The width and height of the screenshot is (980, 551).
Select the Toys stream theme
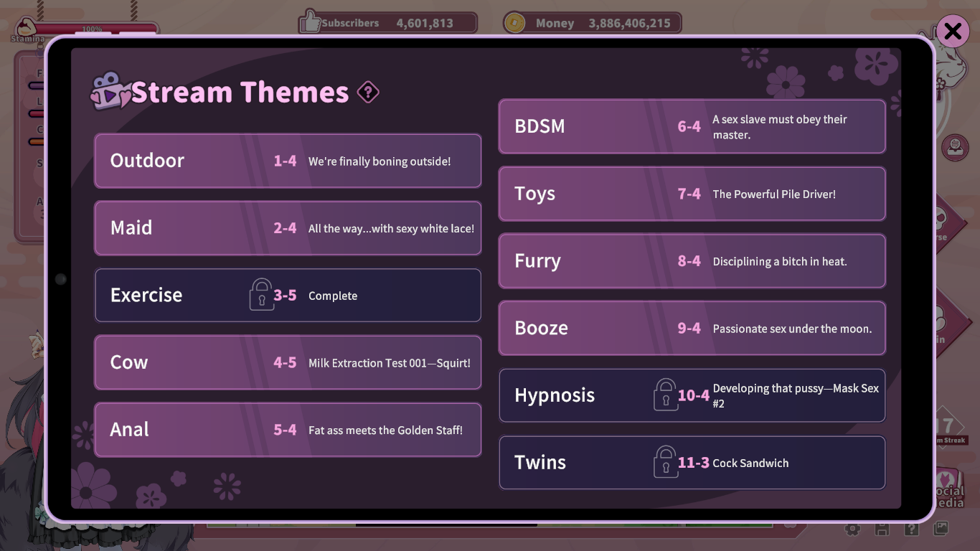(692, 194)
